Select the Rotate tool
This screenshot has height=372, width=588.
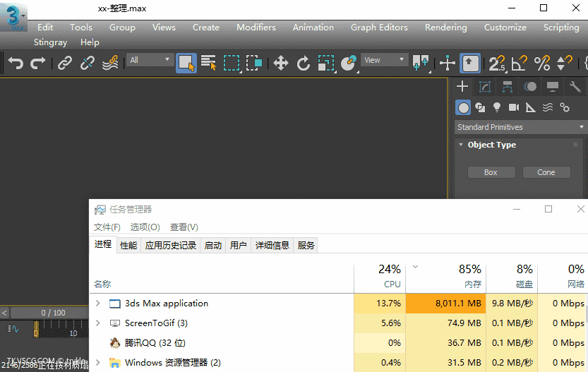(x=304, y=63)
